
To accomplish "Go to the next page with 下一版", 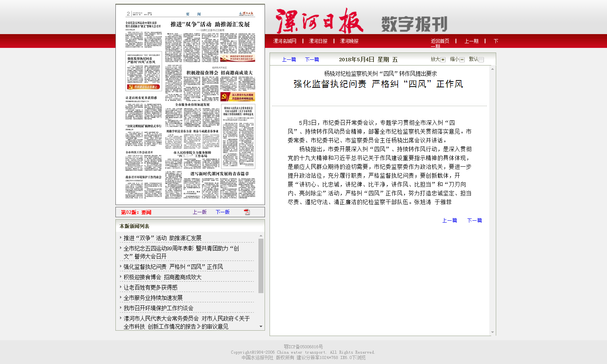I will click(222, 212).
